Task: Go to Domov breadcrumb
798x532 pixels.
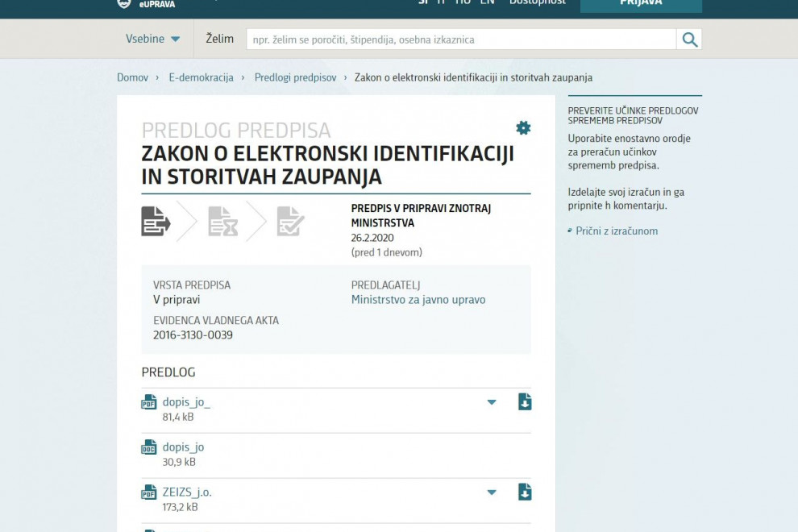Action: click(x=132, y=77)
